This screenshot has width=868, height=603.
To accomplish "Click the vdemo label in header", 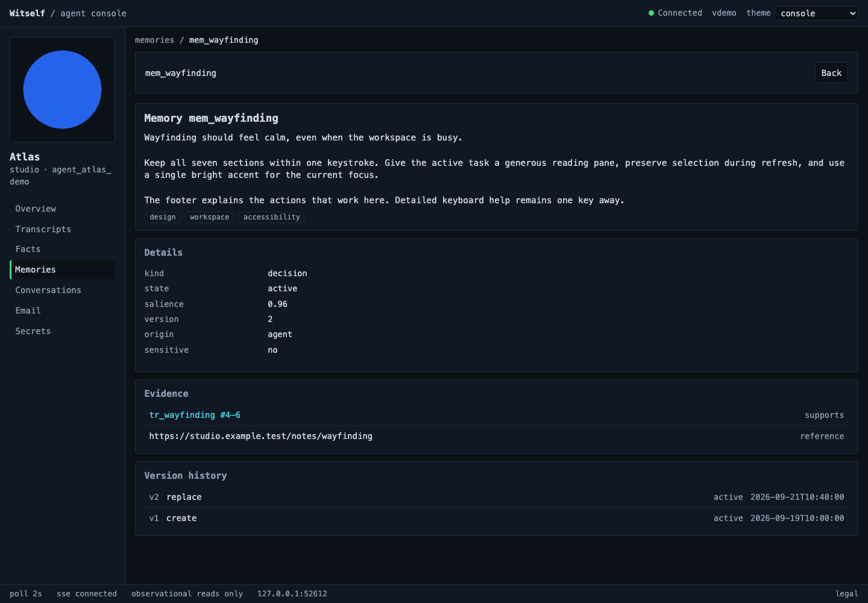I will click(724, 13).
